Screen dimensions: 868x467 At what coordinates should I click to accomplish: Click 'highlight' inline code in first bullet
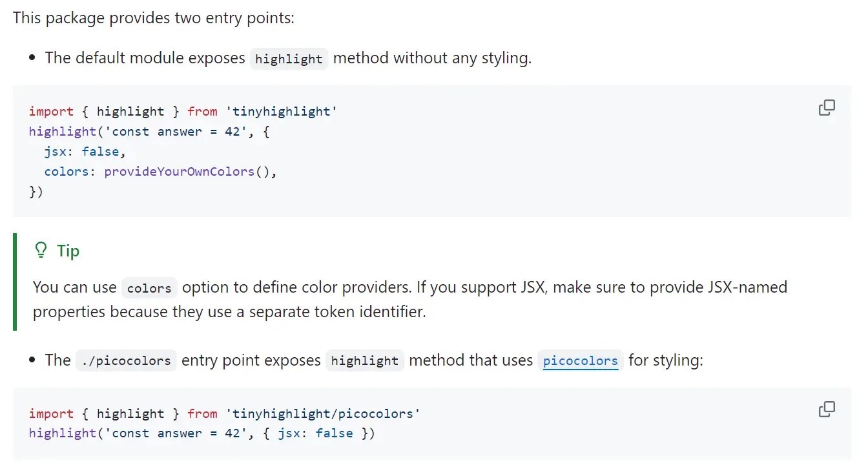[289, 59]
